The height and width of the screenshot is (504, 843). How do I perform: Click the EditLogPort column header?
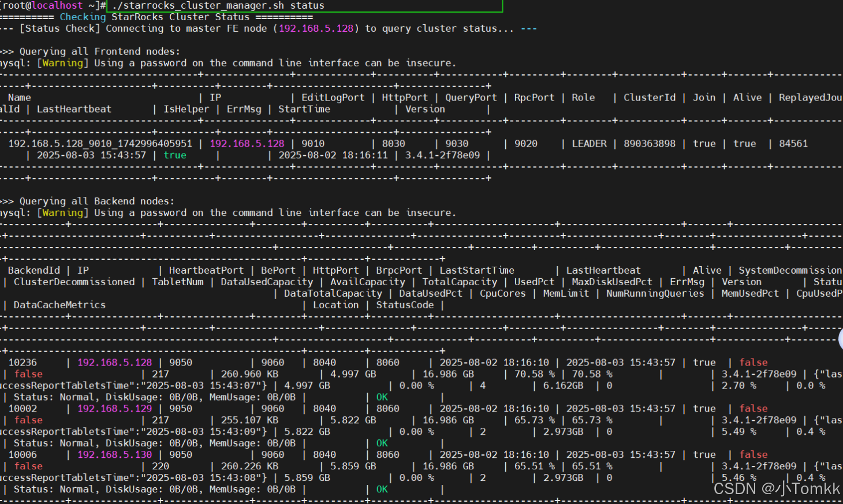pyautogui.click(x=333, y=98)
